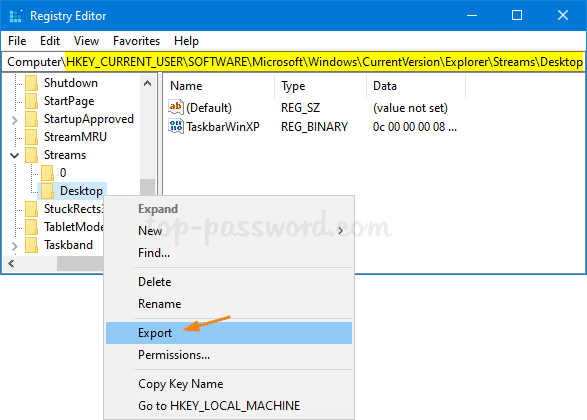Click the StreamMRU folder icon

click(x=31, y=137)
